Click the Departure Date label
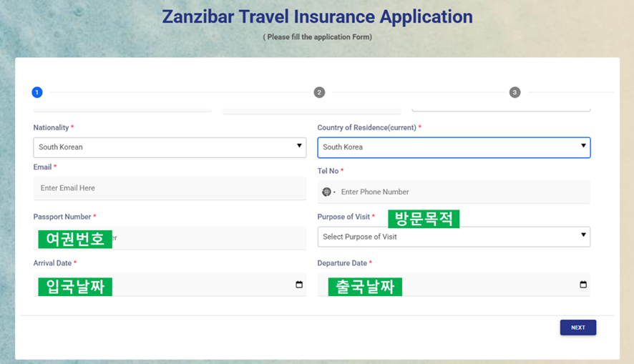 (342, 263)
